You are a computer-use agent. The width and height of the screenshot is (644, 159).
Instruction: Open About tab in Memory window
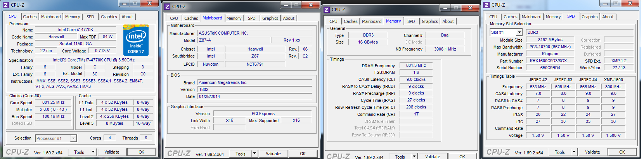[x=448, y=21]
